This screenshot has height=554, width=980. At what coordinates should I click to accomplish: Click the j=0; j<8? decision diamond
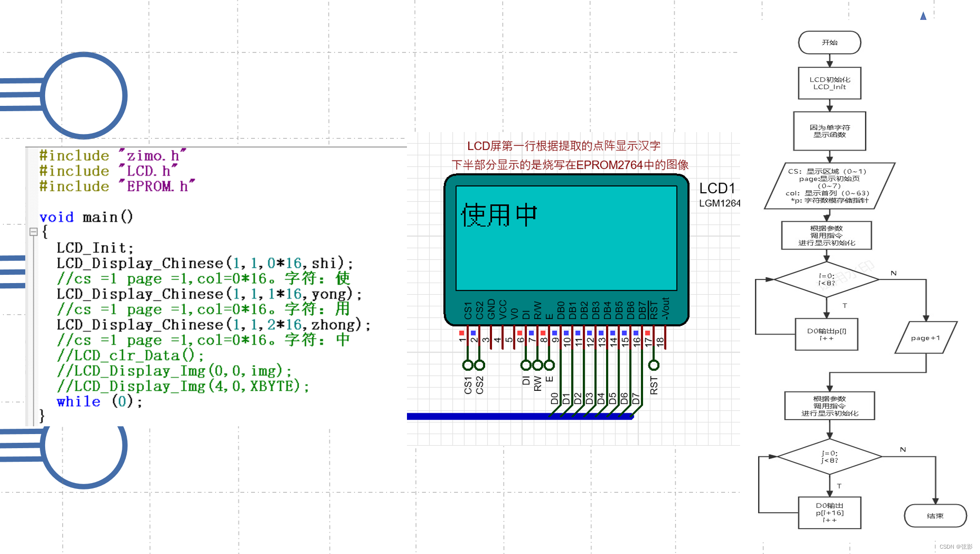(829, 457)
